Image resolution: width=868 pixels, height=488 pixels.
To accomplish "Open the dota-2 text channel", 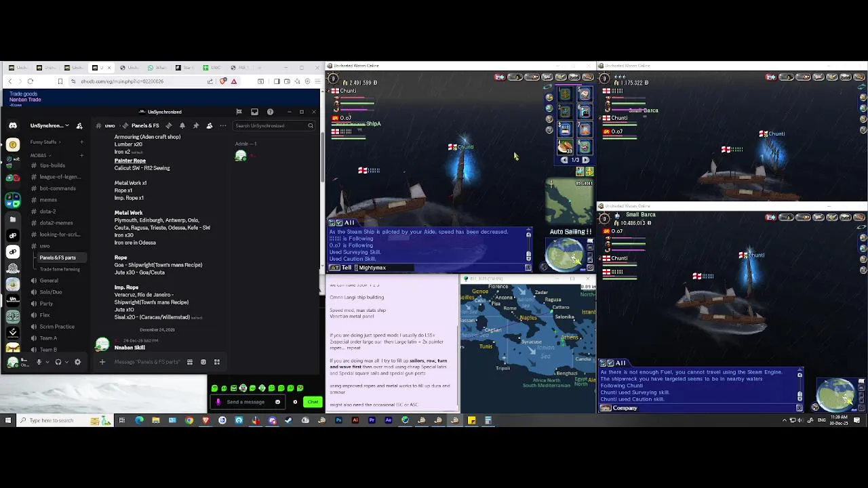I will coord(47,211).
